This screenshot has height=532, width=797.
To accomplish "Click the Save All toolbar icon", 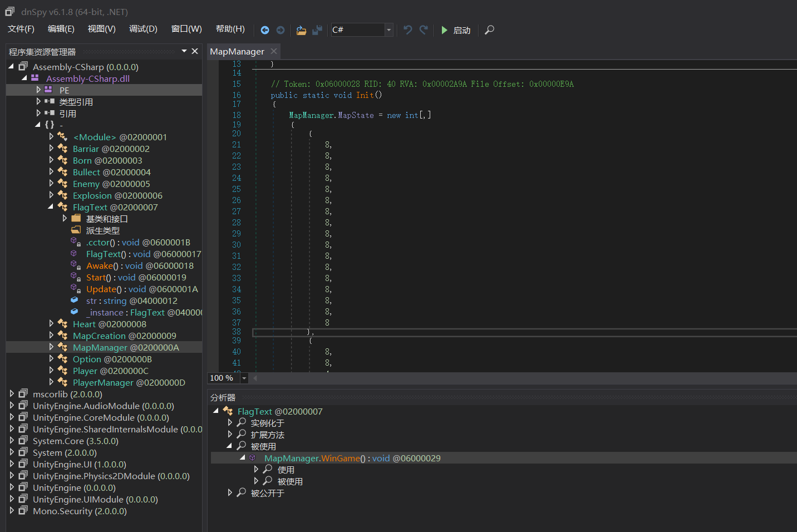I will coord(317,30).
